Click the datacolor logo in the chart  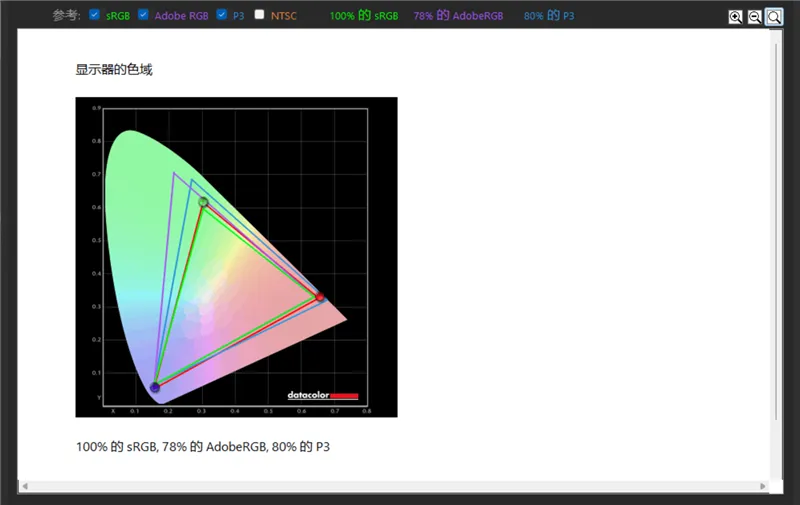(322, 395)
